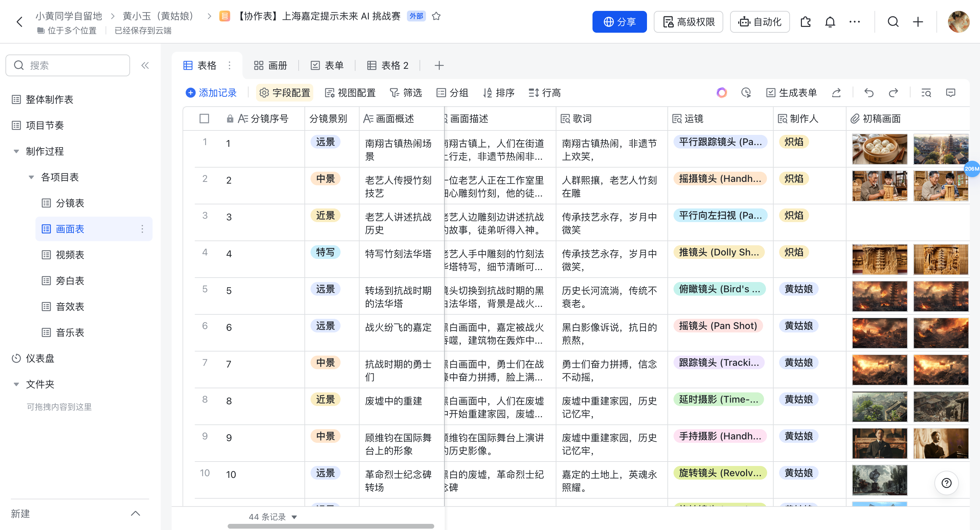Open the colorful AI assistant icon

click(x=721, y=92)
